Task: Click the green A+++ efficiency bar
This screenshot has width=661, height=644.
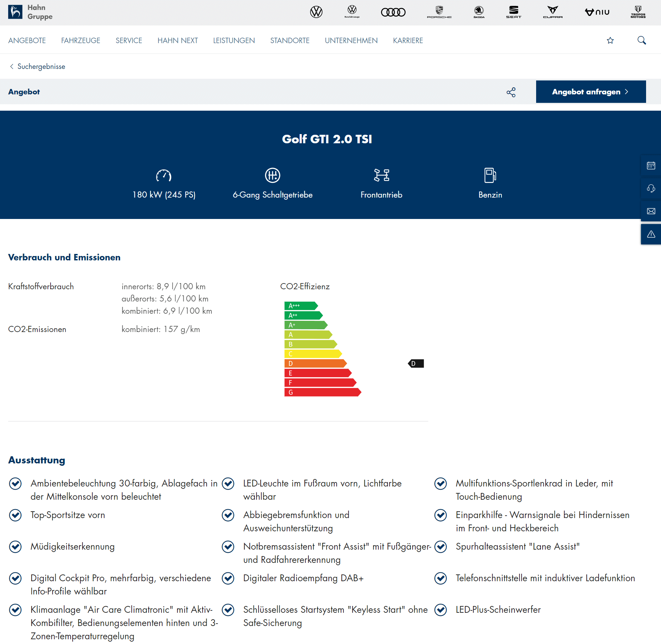Action: click(301, 306)
